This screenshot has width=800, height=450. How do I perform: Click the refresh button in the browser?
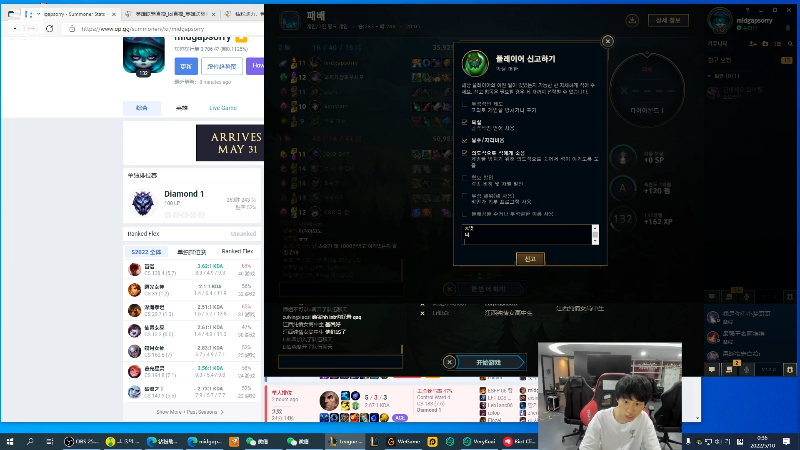coord(49,29)
